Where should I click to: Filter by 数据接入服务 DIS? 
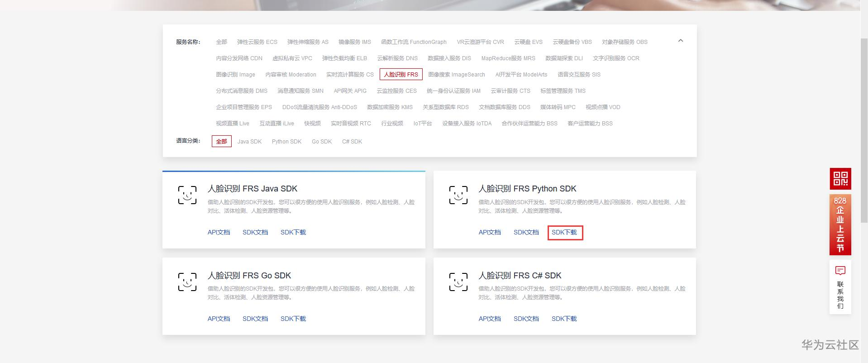[x=449, y=58]
